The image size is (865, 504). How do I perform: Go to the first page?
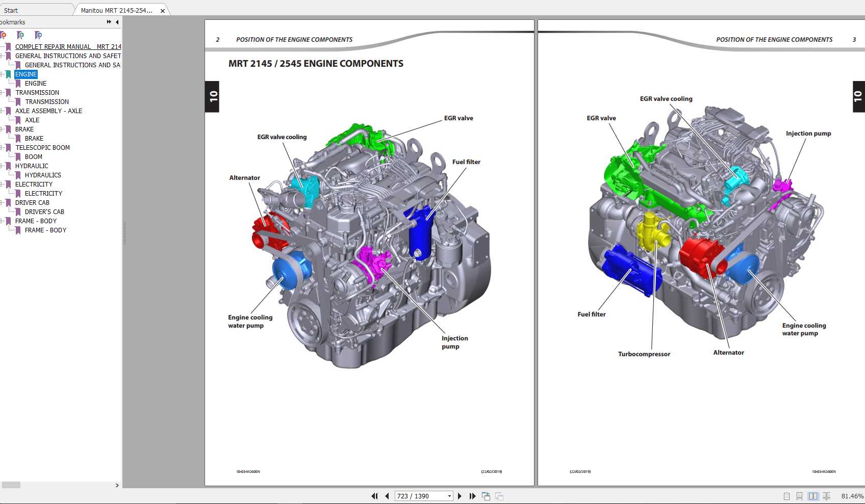pos(374,496)
